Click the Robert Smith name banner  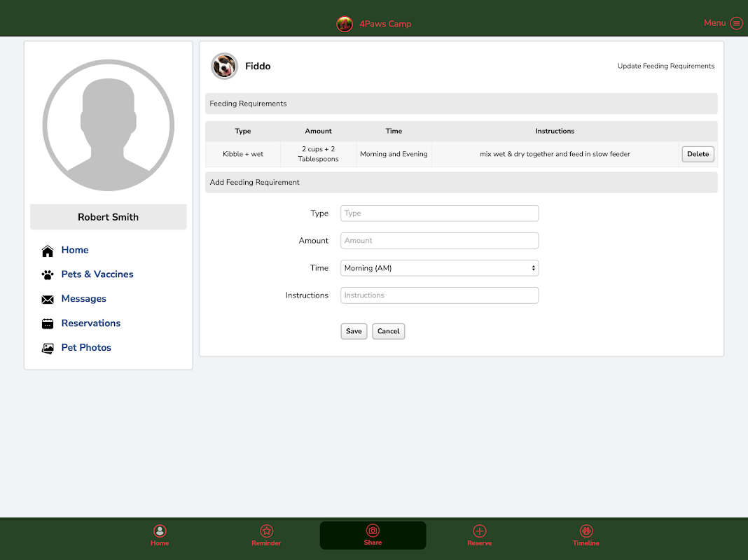pyautogui.click(x=109, y=217)
